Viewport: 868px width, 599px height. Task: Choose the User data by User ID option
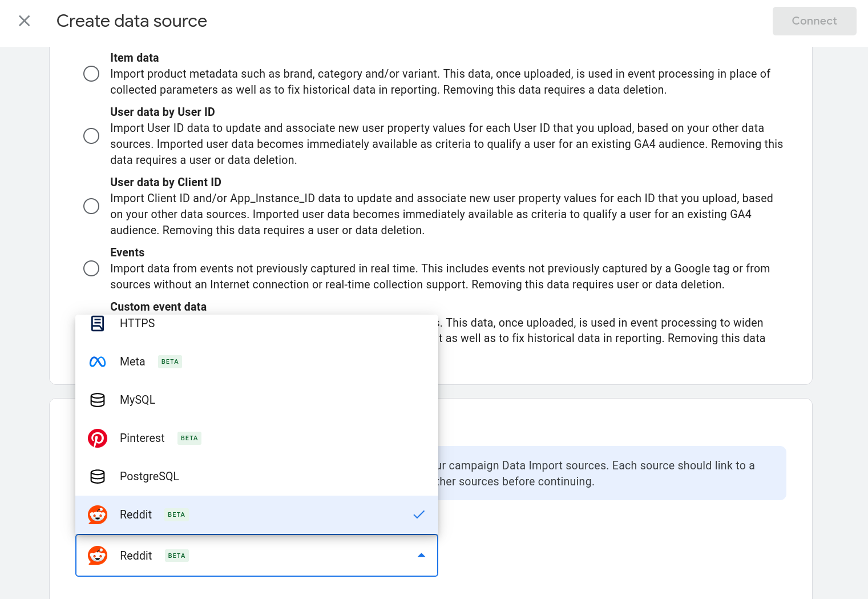pyautogui.click(x=91, y=136)
